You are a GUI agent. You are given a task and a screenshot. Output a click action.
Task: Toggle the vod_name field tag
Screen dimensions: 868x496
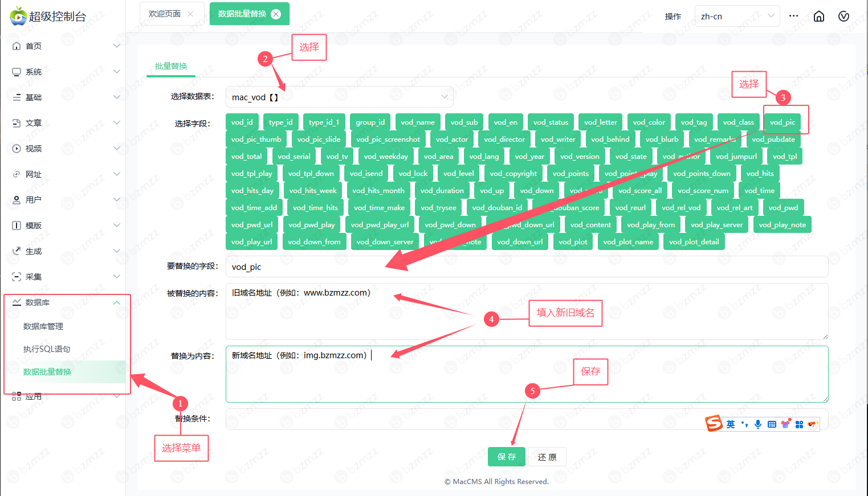click(417, 122)
